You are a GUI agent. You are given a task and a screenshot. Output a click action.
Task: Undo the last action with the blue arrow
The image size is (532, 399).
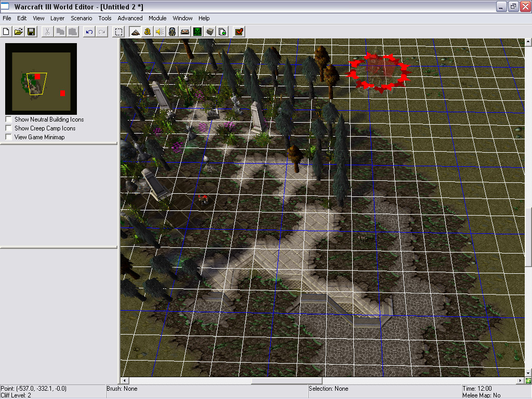tap(89, 32)
